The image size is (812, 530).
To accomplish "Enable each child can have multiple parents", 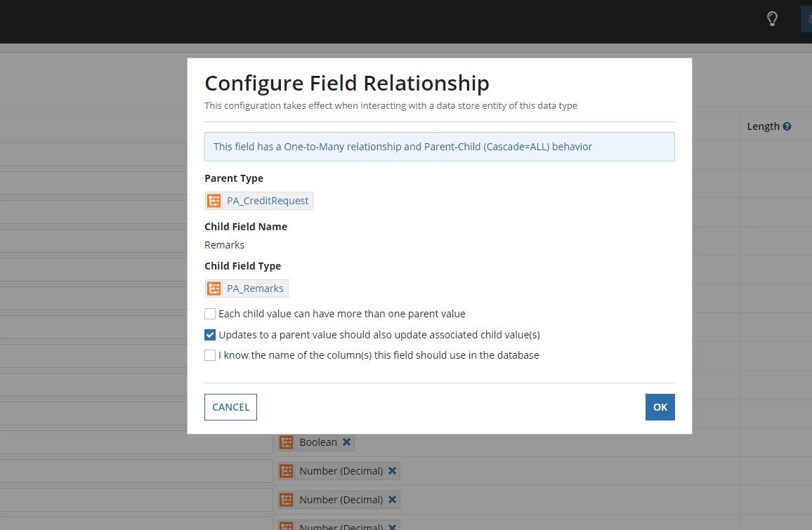I will pos(210,314).
